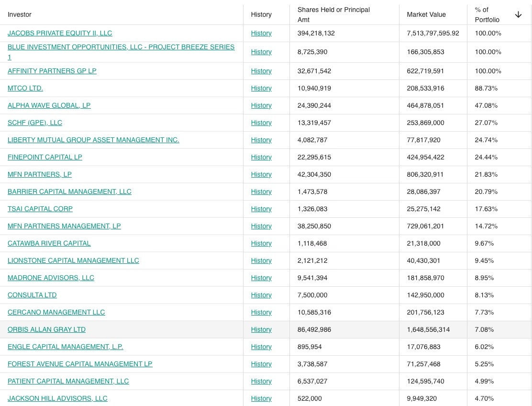The image size is (532, 406).
Task: Open LIONSTONE CAPITAL MANAGEMENT LLC link
Action: click(73, 261)
